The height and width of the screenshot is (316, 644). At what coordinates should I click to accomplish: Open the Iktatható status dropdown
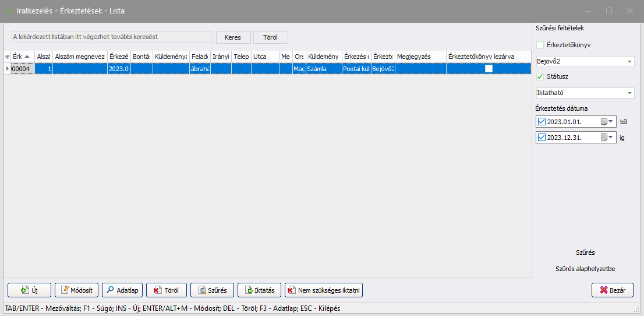629,93
